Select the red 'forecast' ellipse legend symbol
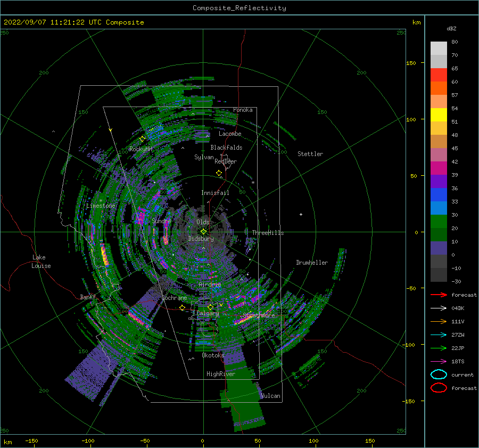 coord(439,388)
